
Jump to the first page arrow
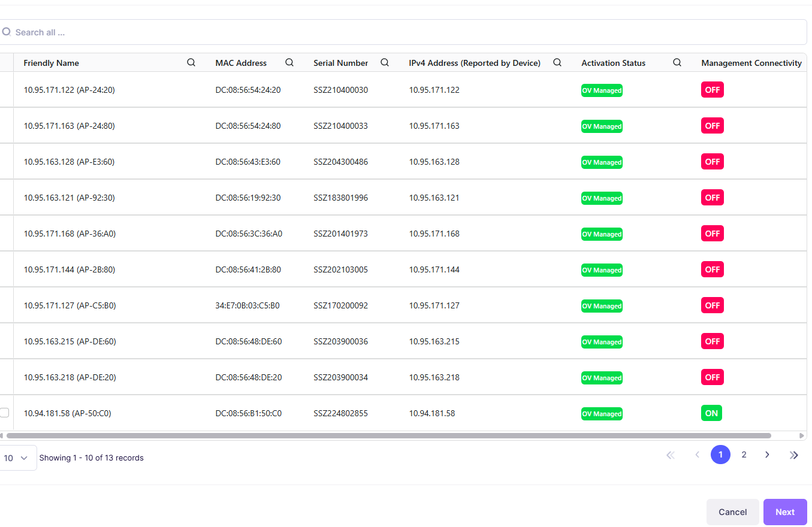click(x=671, y=455)
